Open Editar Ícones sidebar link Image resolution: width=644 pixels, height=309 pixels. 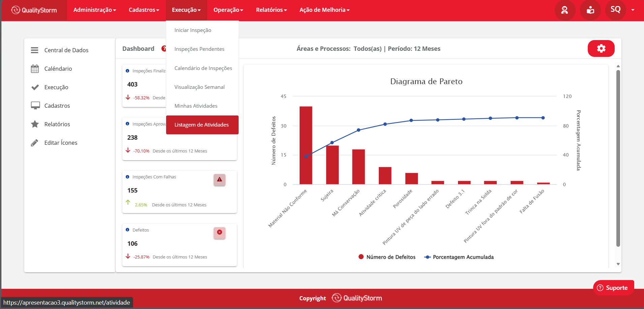[x=61, y=143]
